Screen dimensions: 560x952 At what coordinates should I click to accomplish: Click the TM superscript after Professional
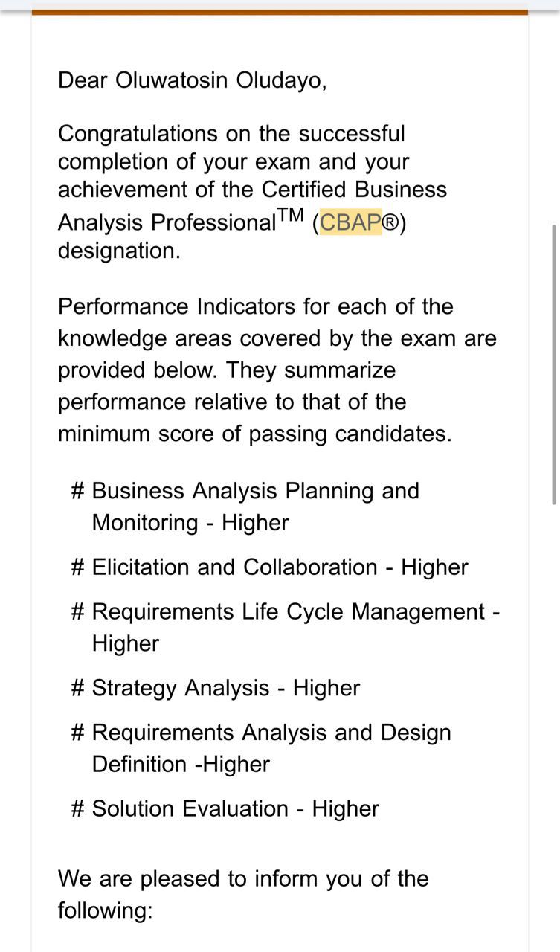pyautogui.click(x=292, y=216)
